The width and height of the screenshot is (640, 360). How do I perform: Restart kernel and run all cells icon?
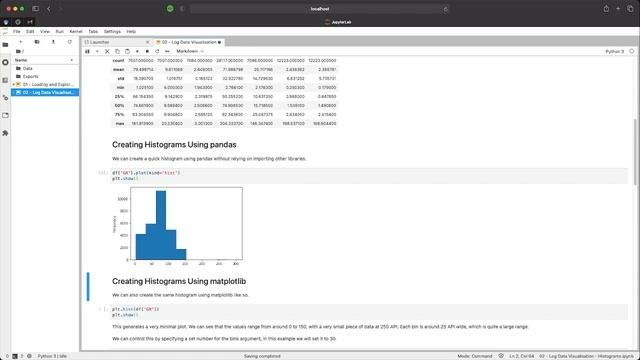click(x=167, y=51)
